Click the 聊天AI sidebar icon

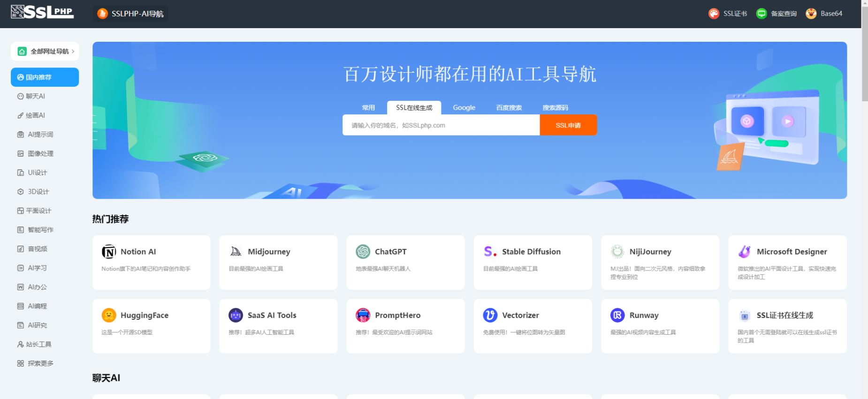[20, 97]
